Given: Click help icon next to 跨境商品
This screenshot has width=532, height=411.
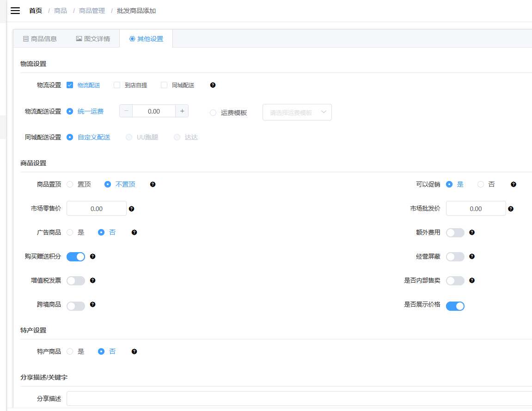Looking at the screenshot, I should point(92,304).
